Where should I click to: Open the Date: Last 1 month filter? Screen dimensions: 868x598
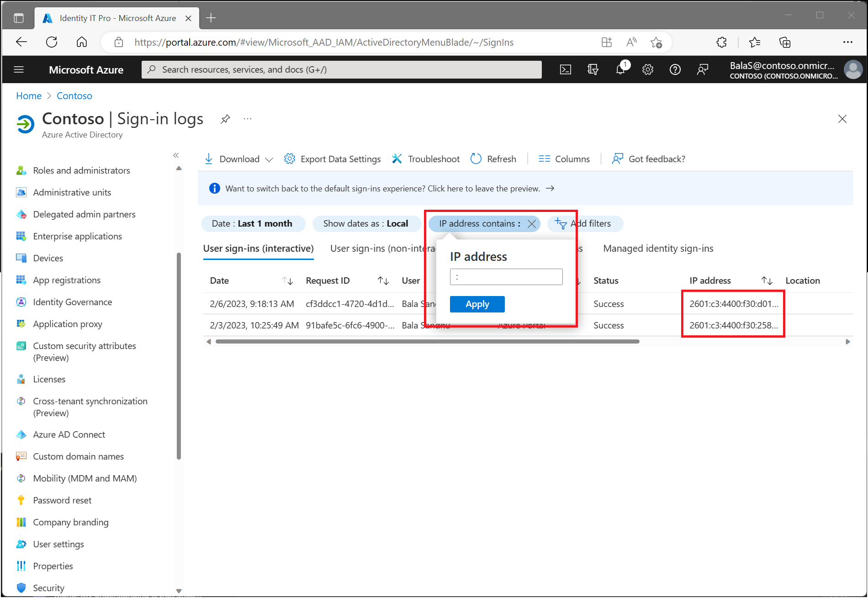[x=253, y=223]
